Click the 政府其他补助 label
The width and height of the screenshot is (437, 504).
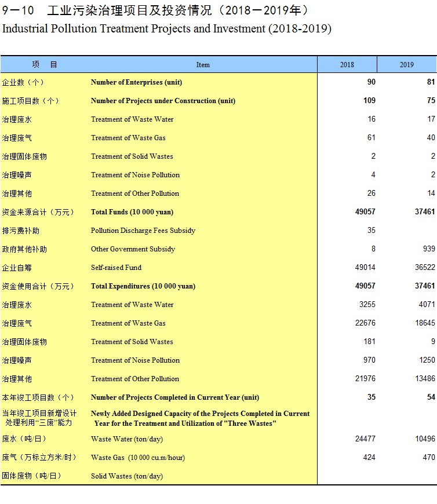(x=24, y=250)
